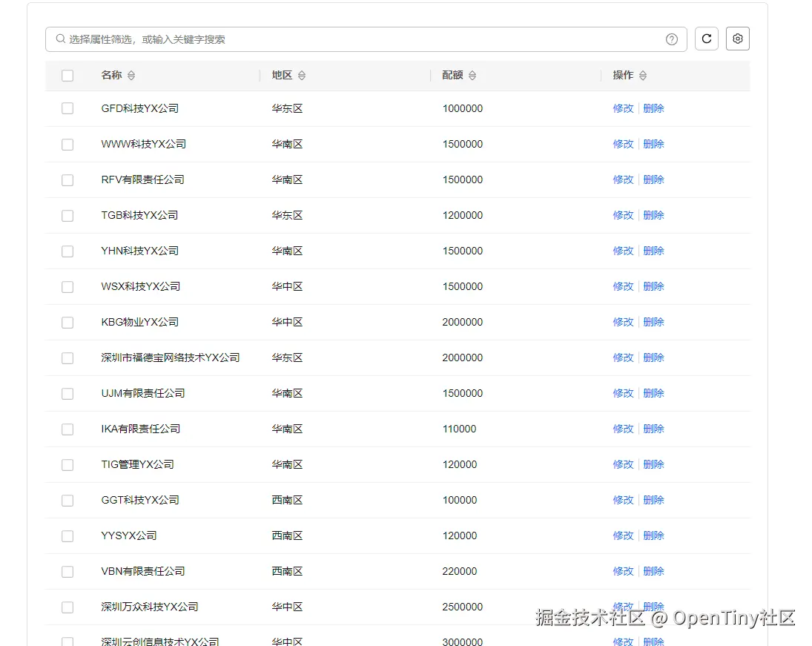Click the refresh table icon
Viewport: 812px width, 646px height.
coord(706,39)
